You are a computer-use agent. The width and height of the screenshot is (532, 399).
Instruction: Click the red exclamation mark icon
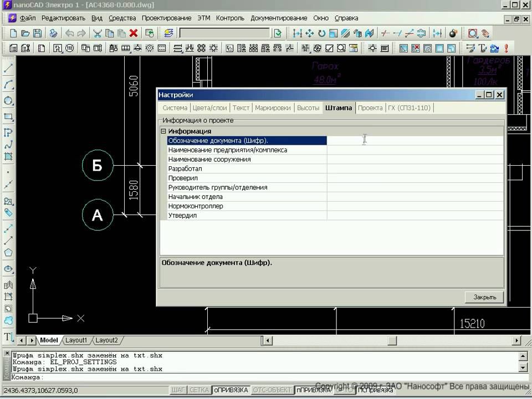[x=506, y=48]
